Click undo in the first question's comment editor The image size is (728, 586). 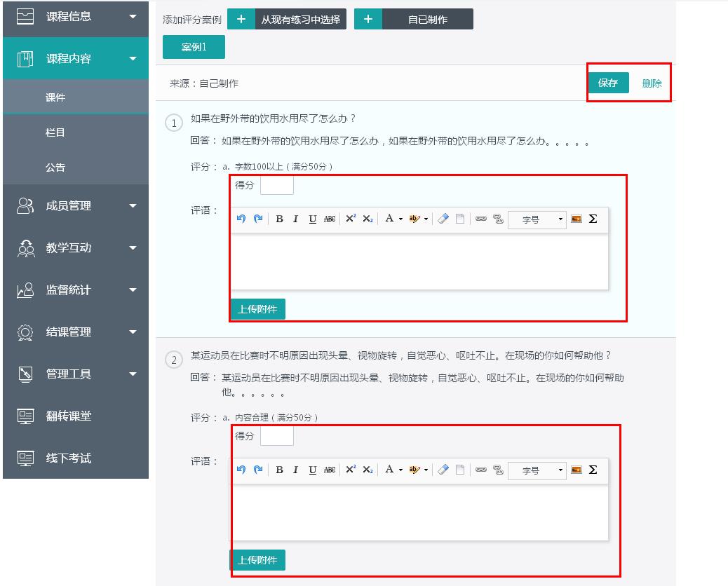point(241,219)
